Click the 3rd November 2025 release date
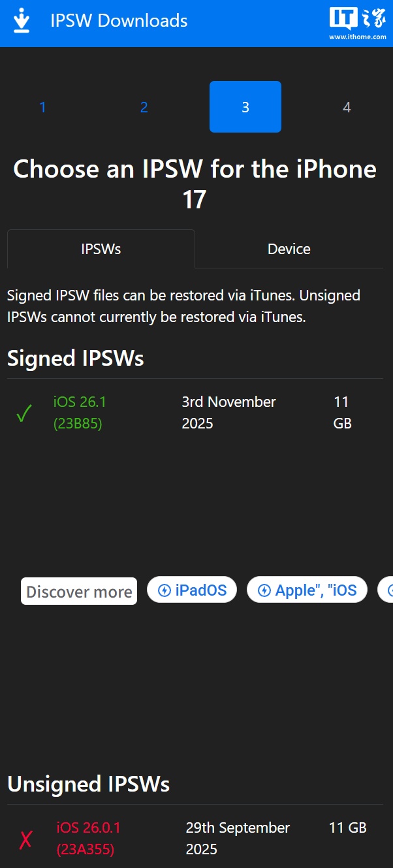 [x=228, y=413]
